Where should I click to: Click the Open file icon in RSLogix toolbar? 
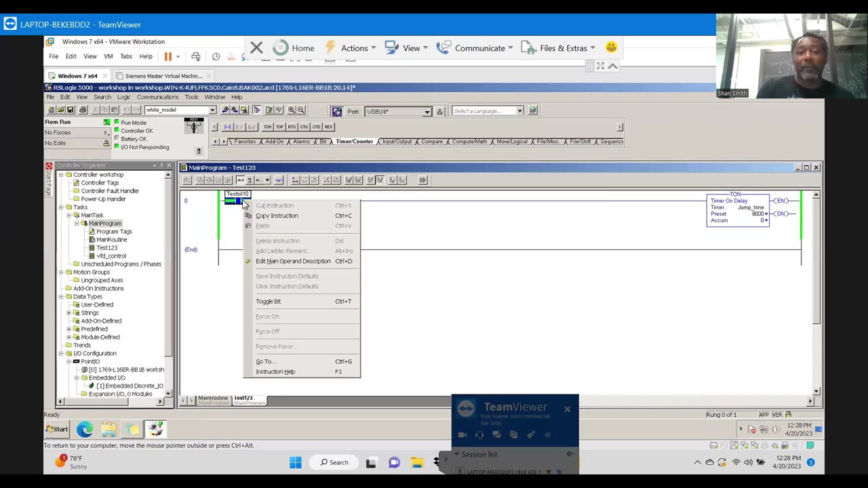click(x=60, y=110)
